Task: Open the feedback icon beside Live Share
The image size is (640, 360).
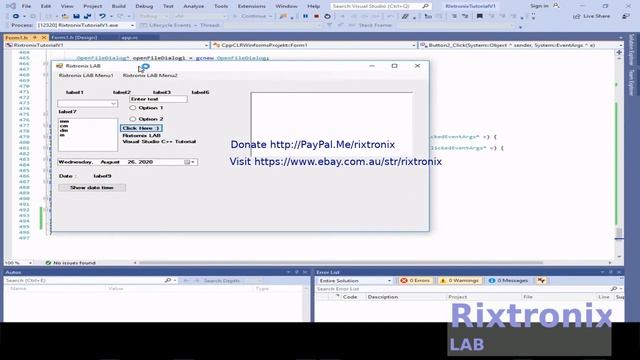Action: 626,16
